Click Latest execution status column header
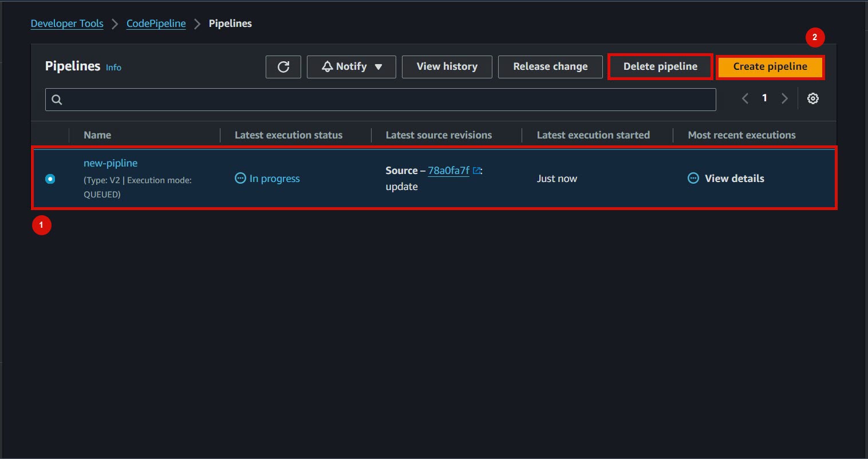This screenshot has width=868, height=459. 289,135
